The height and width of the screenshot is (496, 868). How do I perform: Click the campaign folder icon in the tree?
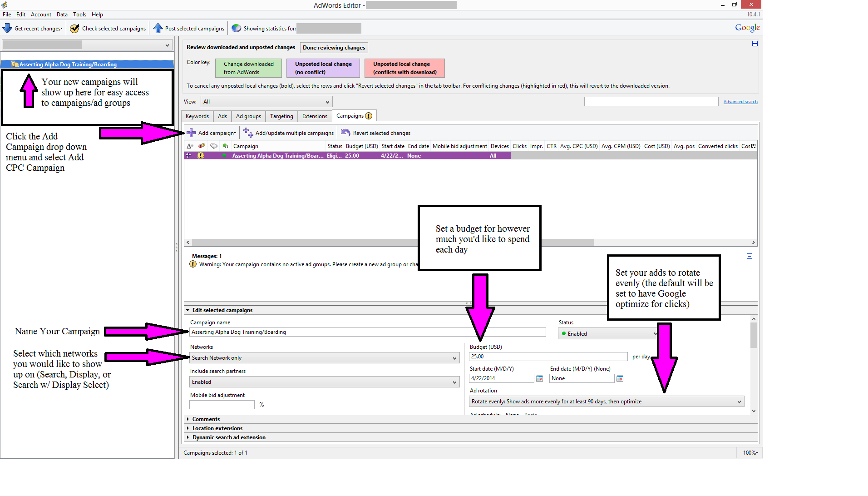(15, 64)
